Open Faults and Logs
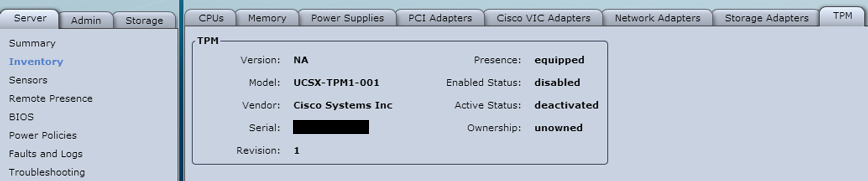 point(45,154)
